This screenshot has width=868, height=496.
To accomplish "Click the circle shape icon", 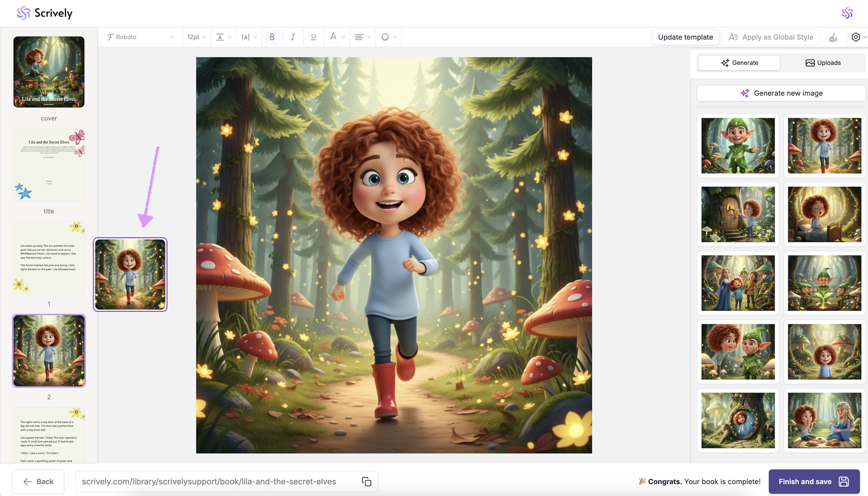I will tap(385, 37).
